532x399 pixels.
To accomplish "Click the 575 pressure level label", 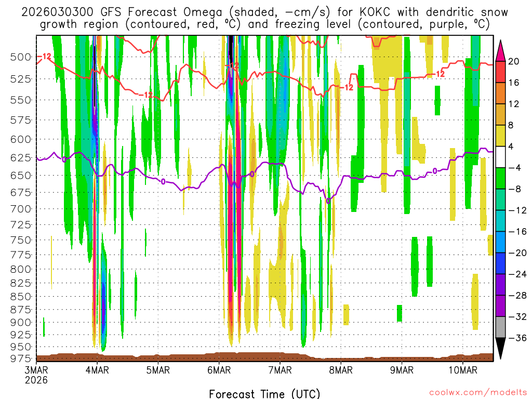I will pyautogui.click(x=21, y=120).
